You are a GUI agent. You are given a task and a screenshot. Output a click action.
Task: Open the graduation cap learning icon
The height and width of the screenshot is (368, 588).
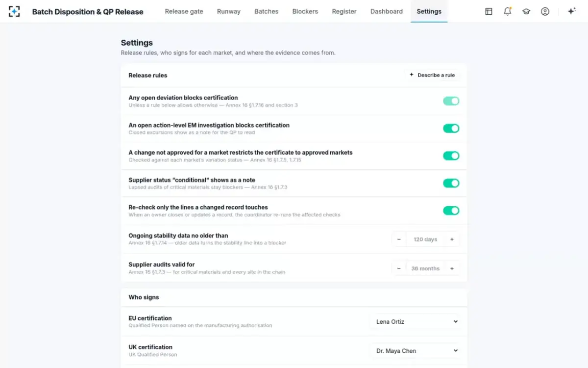(x=526, y=11)
